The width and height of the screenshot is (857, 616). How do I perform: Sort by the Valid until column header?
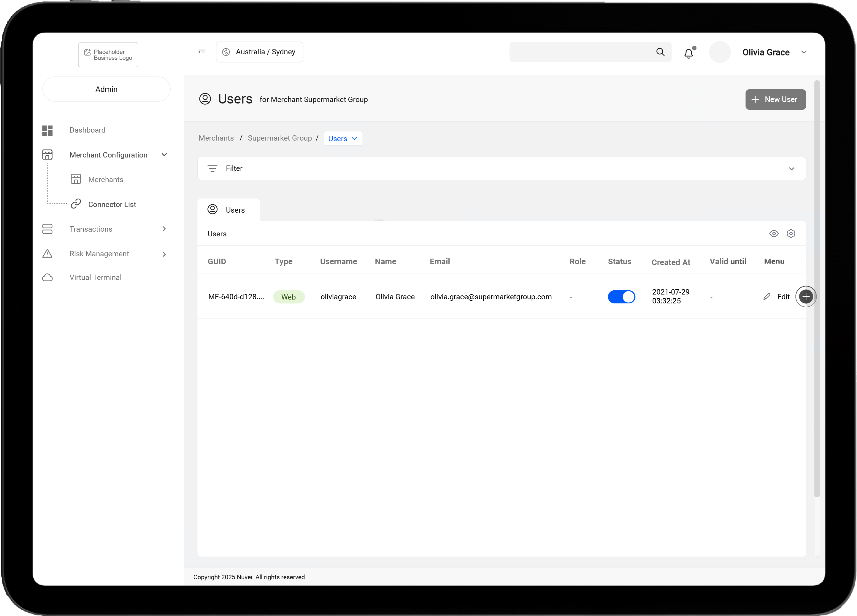click(728, 261)
